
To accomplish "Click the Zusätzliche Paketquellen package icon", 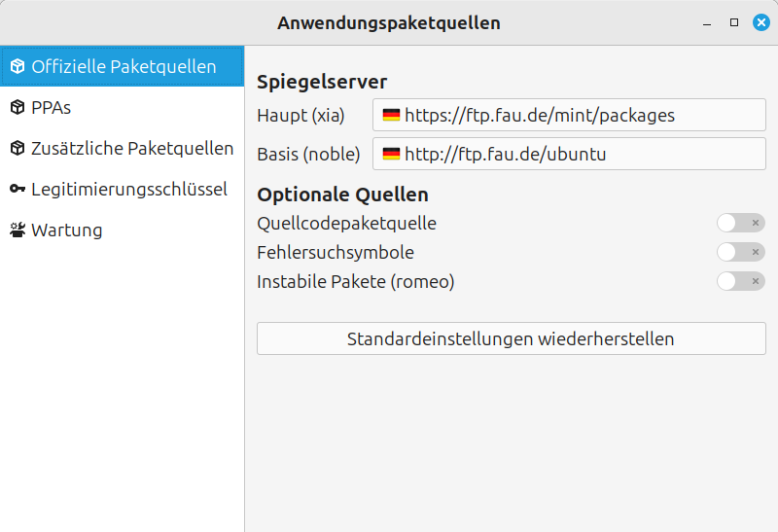I will click(18, 149).
